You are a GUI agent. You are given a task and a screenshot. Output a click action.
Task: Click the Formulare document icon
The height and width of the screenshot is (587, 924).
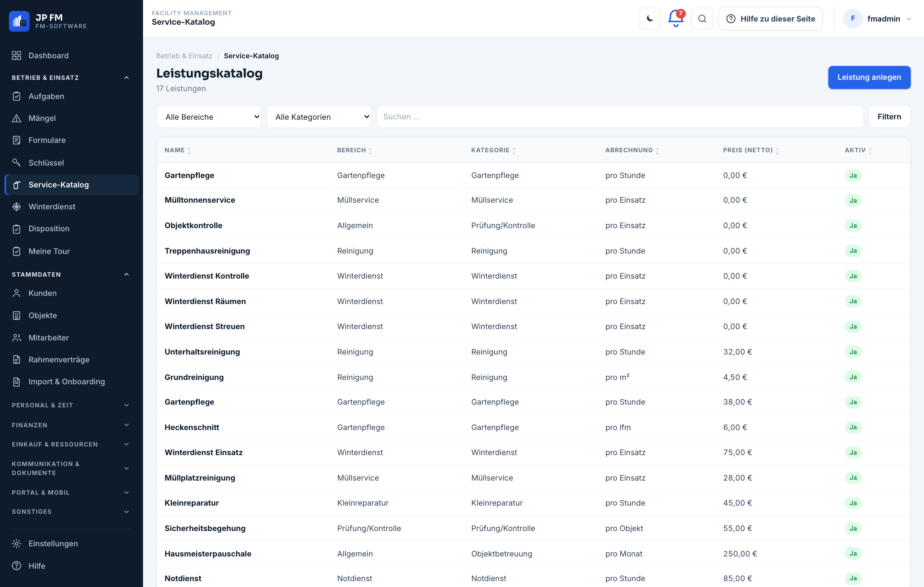16,140
